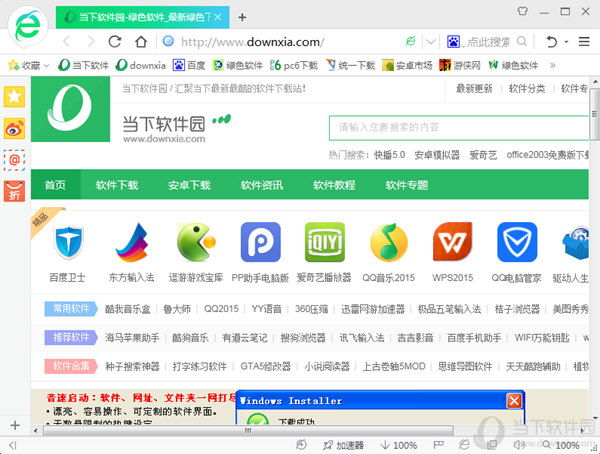The width and height of the screenshot is (600, 454).
Task: Click the QQ音乐2015 icon
Action: 389,242
